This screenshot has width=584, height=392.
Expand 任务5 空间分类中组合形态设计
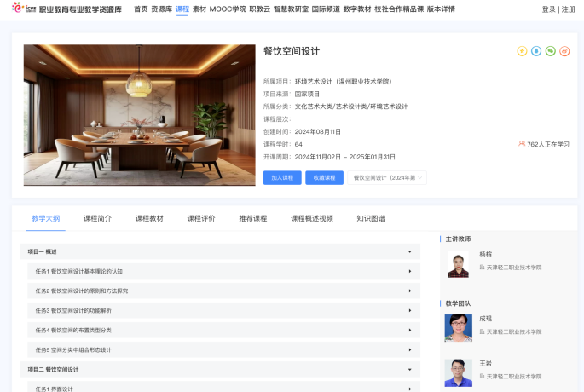[x=409, y=349]
